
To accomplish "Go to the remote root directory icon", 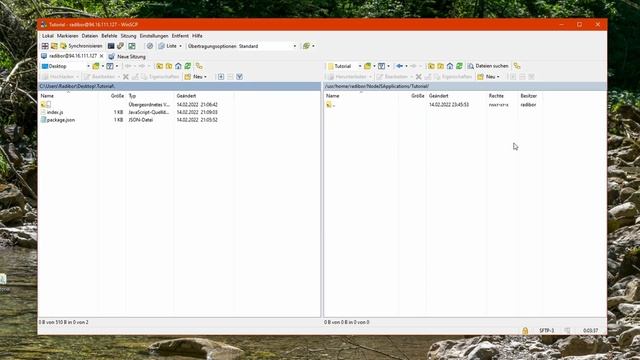I will [440, 66].
